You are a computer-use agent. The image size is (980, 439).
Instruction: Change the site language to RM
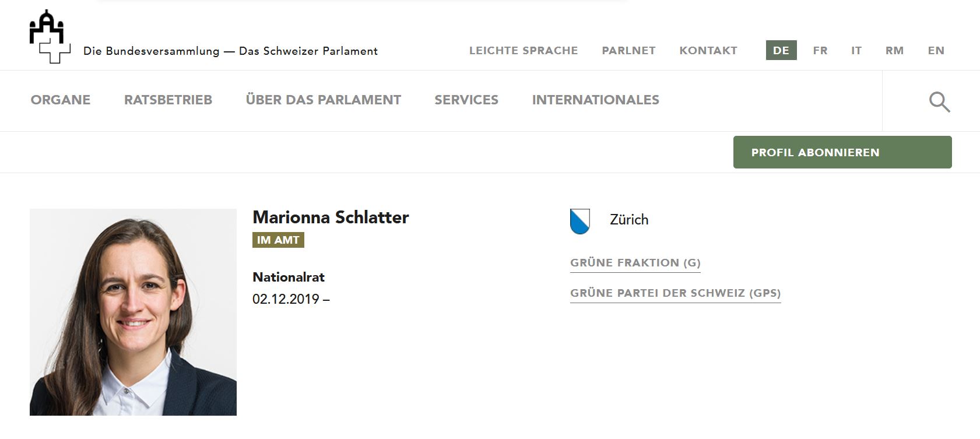click(894, 51)
